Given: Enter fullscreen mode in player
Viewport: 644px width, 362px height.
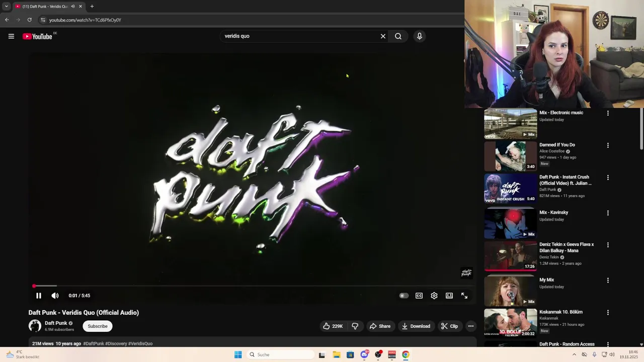Looking at the screenshot, I should pyautogui.click(x=464, y=296).
